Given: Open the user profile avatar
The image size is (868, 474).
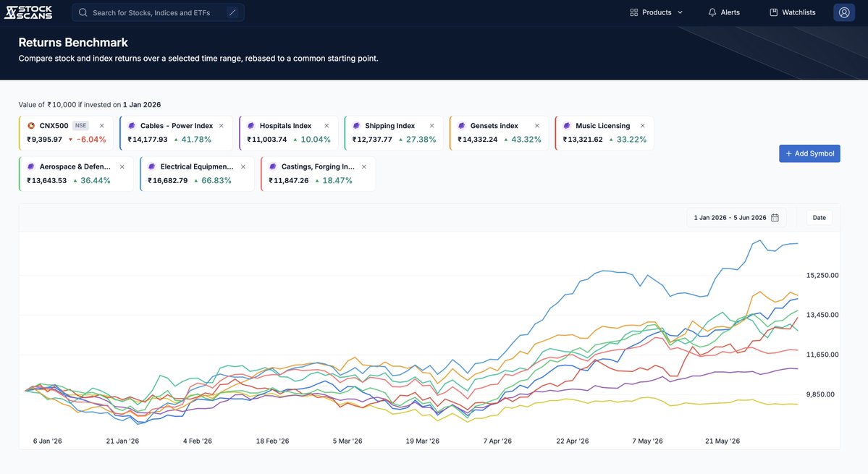Looking at the screenshot, I should 844,12.
